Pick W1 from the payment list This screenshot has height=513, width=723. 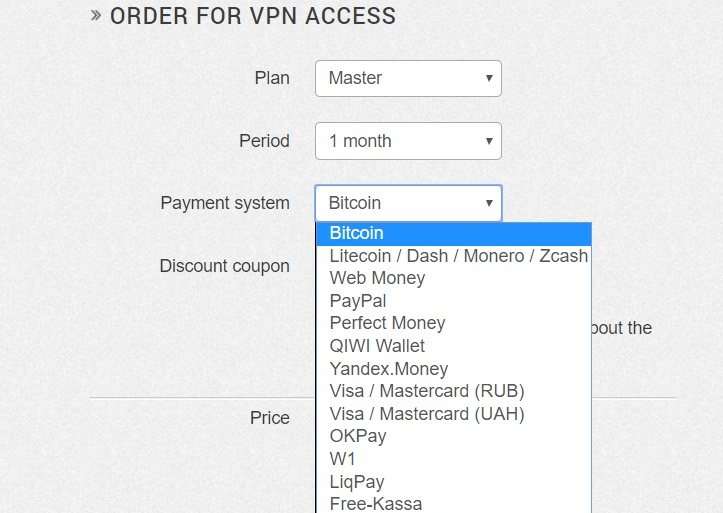pyautogui.click(x=454, y=459)
